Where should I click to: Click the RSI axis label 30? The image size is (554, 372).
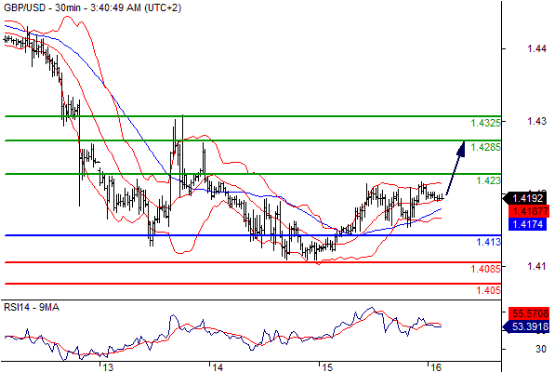click(x=541, y=349)
